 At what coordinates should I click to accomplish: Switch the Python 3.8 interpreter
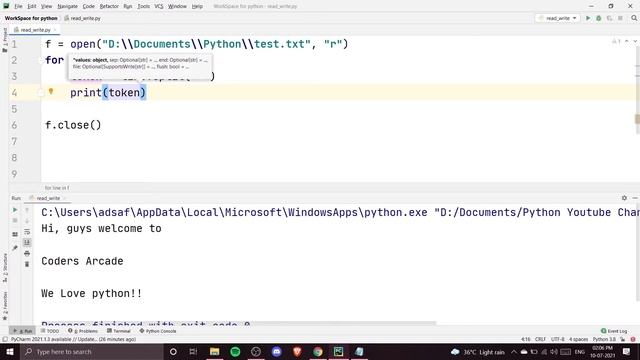[x=604, y=339]
